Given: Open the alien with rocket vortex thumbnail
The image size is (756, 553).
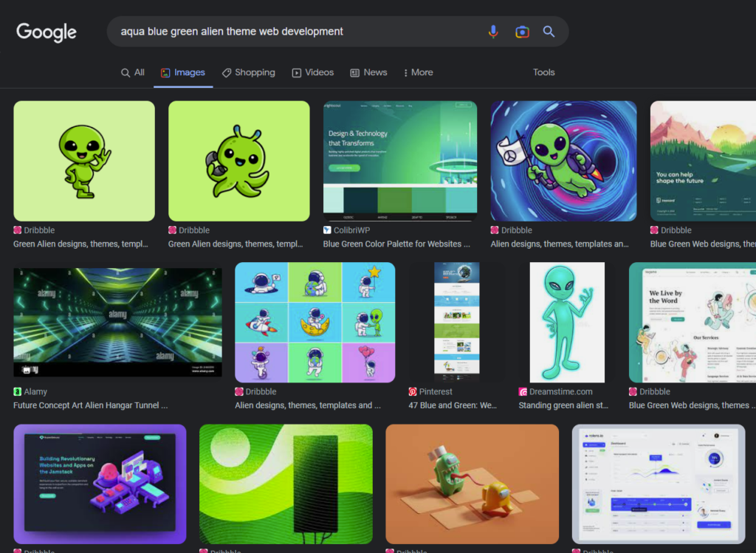Looking at the screenshot, I should (x=563, y=161).
